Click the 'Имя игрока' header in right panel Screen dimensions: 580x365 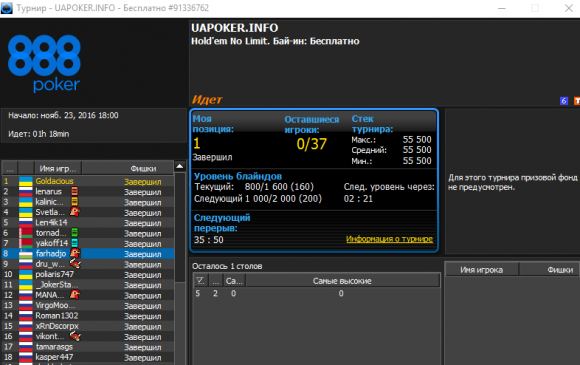tap(482, 270)
